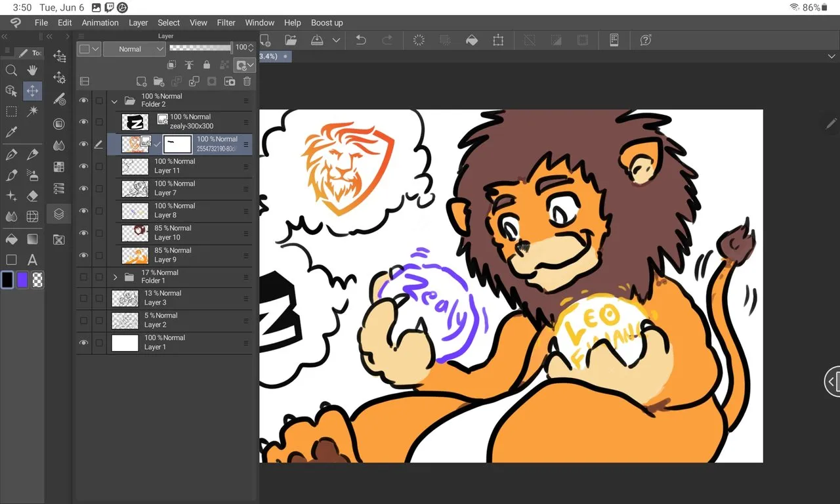Choose the Text tool
The width and height of the screenshot is (840, 504).
point(32,259)
